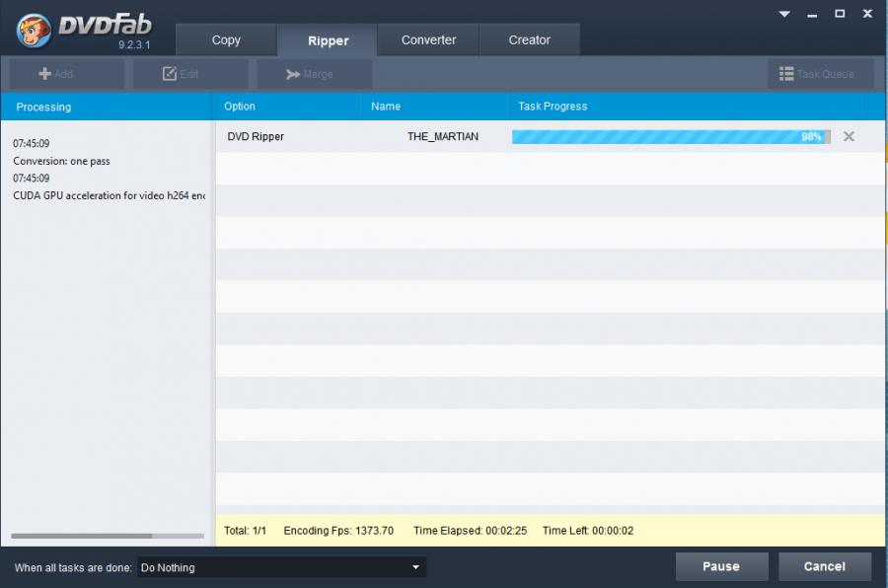Click the Time Elapsed status text
The height and width of the screenshot is (588, 888).
(470, 531)
